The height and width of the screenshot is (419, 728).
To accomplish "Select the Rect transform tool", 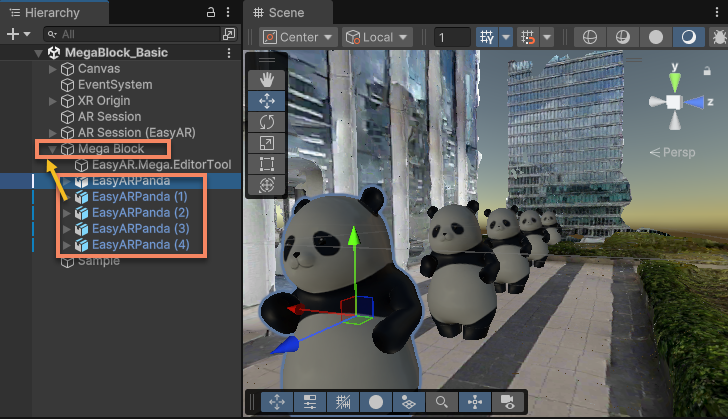I will (x=266, y=164).
